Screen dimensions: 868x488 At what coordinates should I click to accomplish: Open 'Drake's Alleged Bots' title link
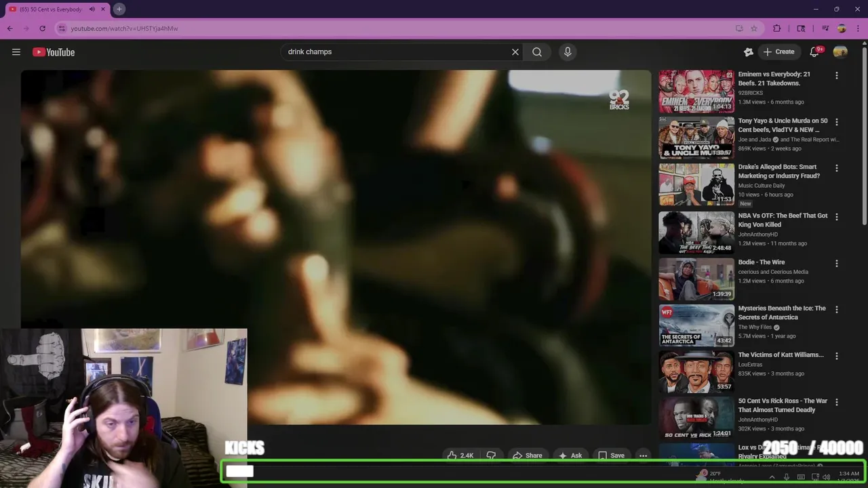click(x=778, y=171)
